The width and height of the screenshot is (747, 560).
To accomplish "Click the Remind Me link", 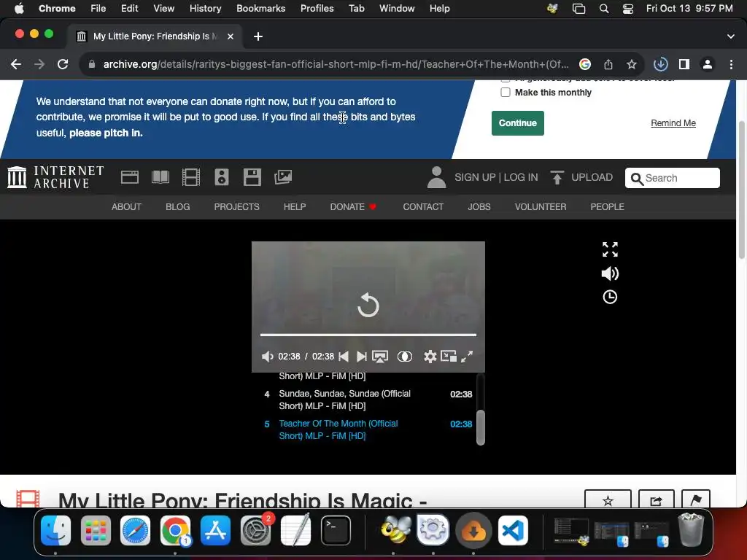I will click(673, 122).
